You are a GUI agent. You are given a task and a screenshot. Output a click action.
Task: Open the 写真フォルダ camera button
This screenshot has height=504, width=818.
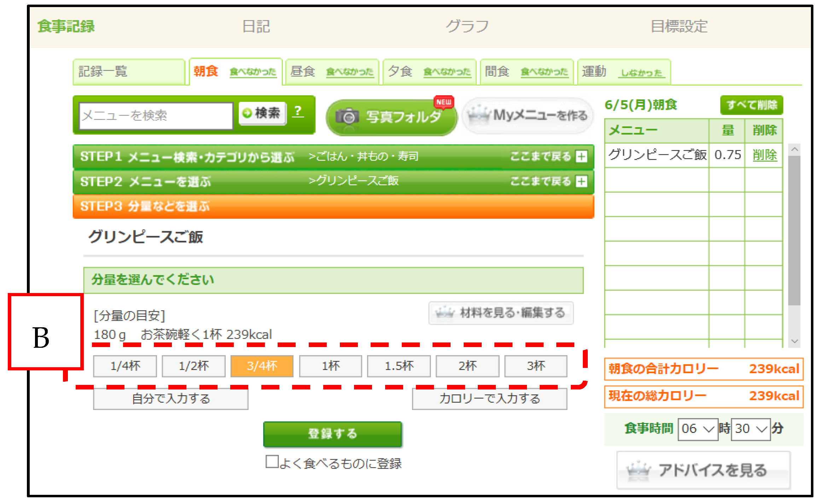coord(391,117)
